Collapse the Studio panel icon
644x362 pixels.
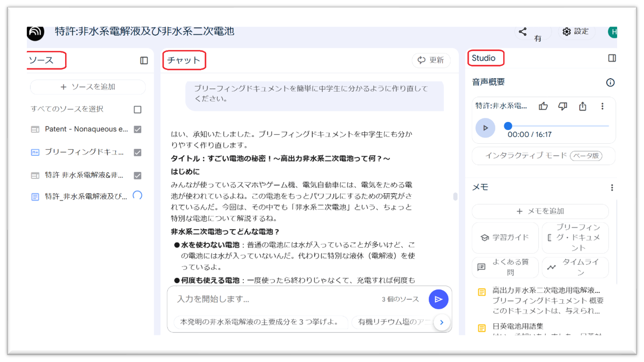[612, 58]
